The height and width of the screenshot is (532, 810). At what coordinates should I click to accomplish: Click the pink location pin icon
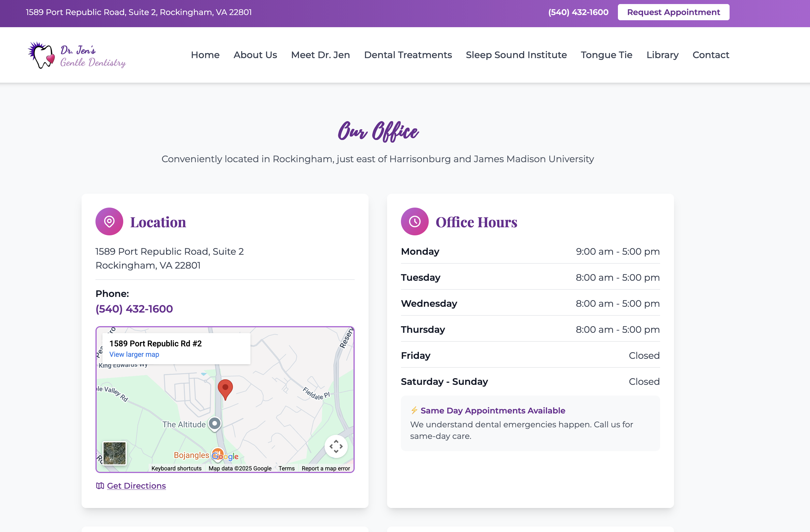[x=109, y=221]
